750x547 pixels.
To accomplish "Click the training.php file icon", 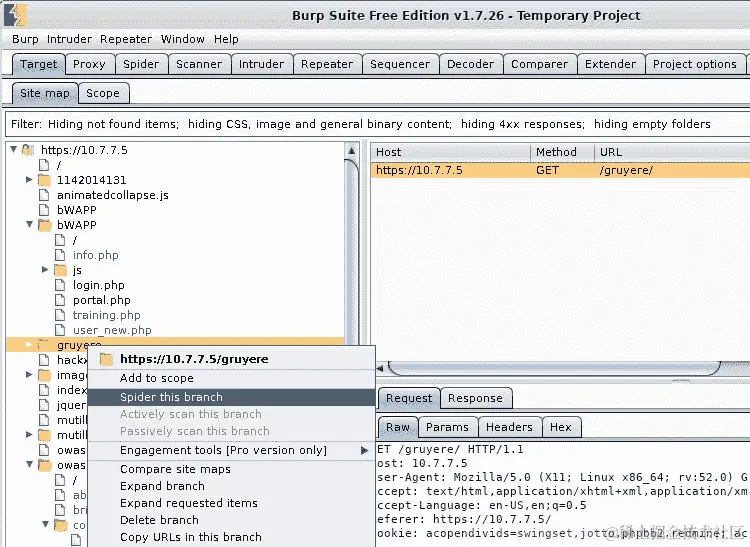I will point(60,315).
